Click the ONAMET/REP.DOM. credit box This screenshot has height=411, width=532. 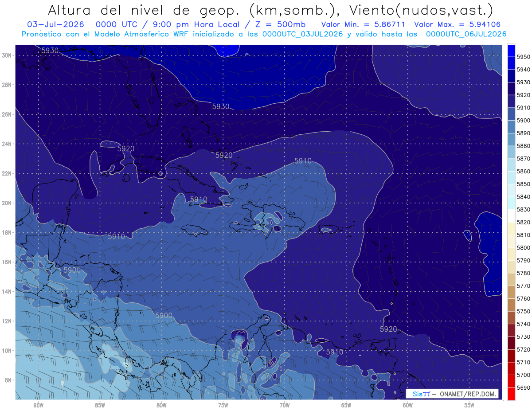pyautogui.click(x=452, y=394)
